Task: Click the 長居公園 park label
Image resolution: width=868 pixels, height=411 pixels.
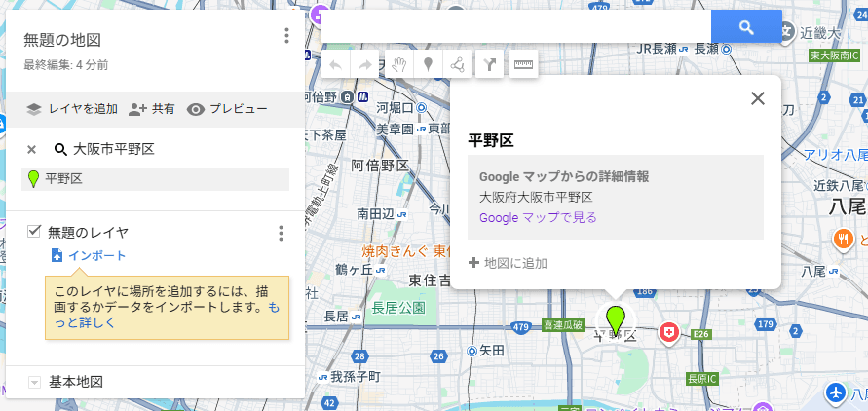Action: (x=398, y=308)
